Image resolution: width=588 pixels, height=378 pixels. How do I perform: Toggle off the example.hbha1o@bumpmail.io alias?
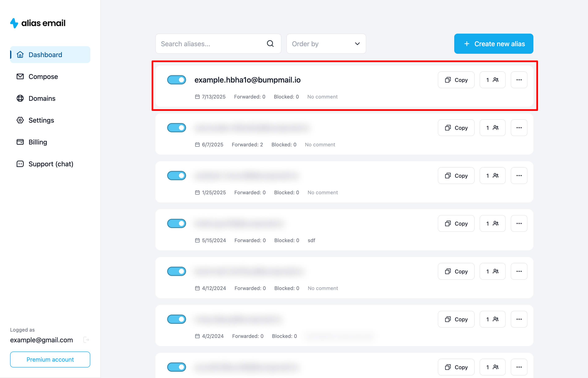[x=176, y=80]
